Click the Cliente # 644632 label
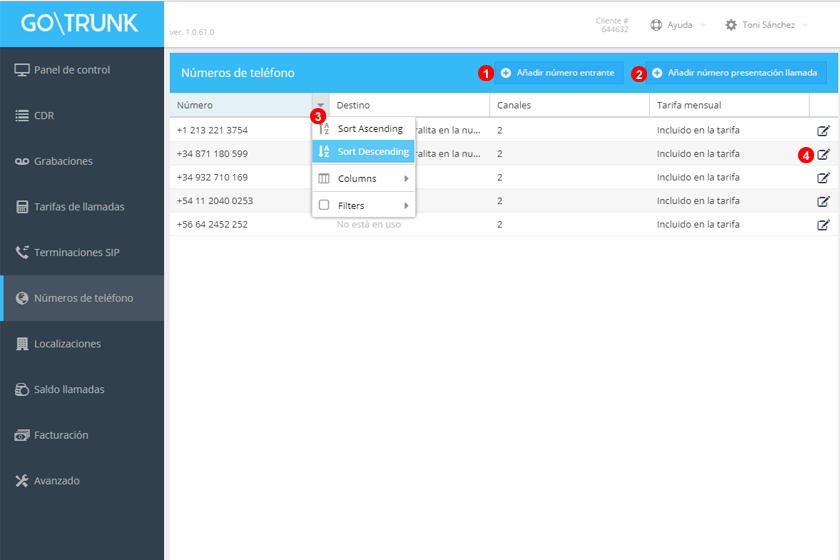This screenshot has height=560, width=840. tap(612, 25)
